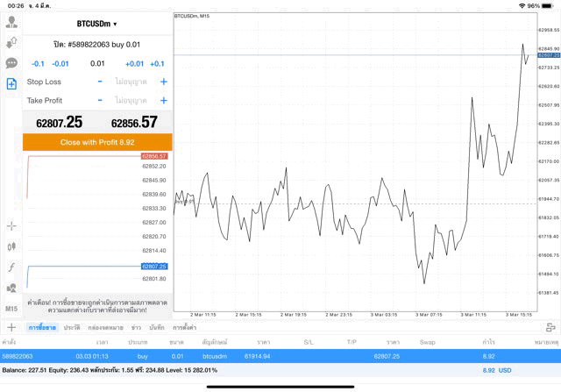Open the BTCUSDm symbol dropdown

[97, 24]
